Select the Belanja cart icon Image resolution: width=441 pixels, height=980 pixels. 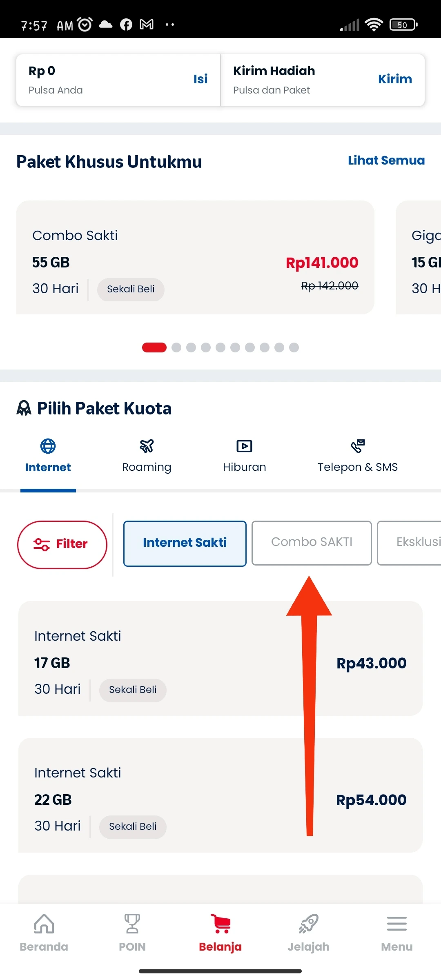220,924
